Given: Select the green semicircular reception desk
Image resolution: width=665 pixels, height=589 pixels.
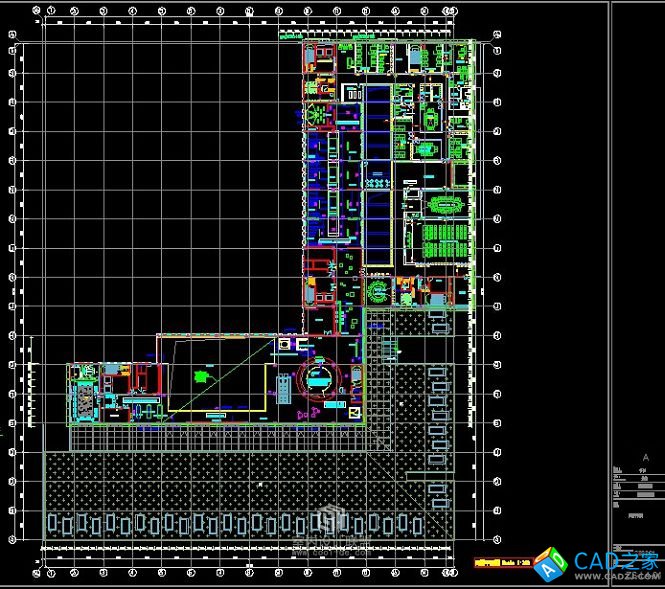Looking at the screenshot, I should pyautogui.click(x=380, y=292).
